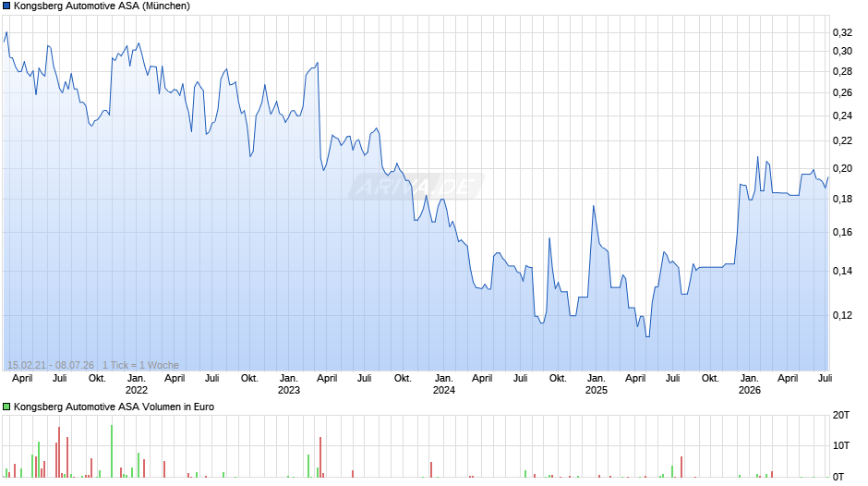
Task: Click the Jan. 2022 time axis label
Action: [136, 384]
